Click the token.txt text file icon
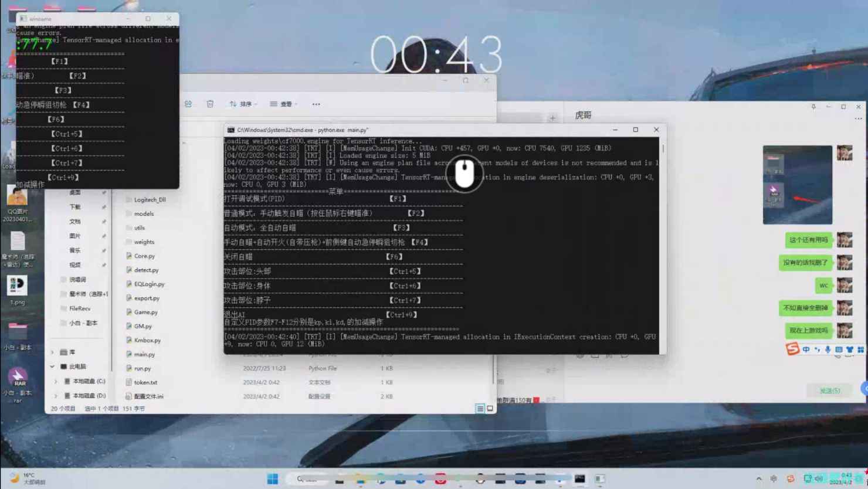Image resolution: width=868 pixels, height=489 pixels. click(x=128, y=382)
